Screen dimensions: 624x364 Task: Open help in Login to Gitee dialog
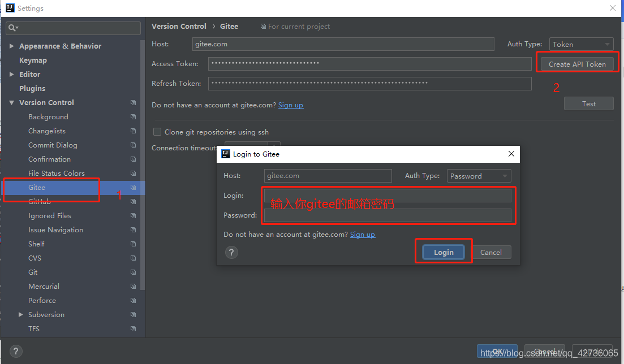click(x=231, y=252)
